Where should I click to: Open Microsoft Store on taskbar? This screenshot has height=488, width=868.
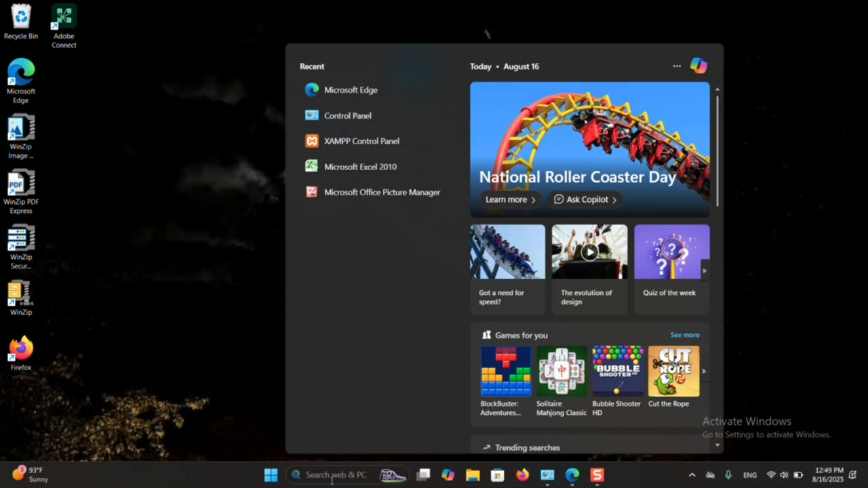point(498,475)
